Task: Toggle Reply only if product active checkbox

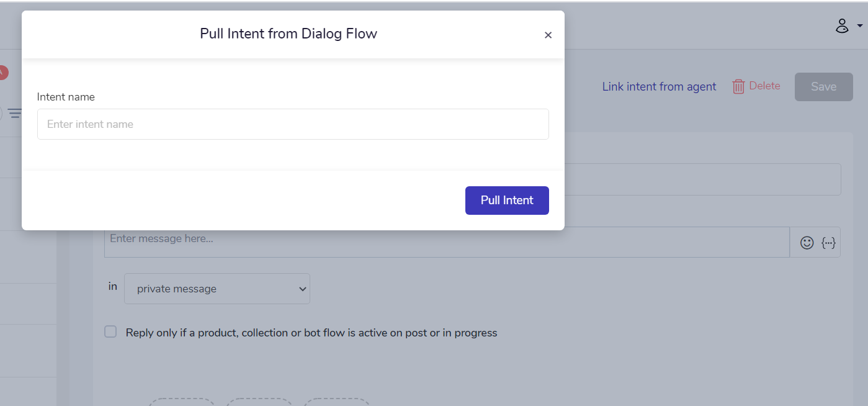Action: coord(110,332)
